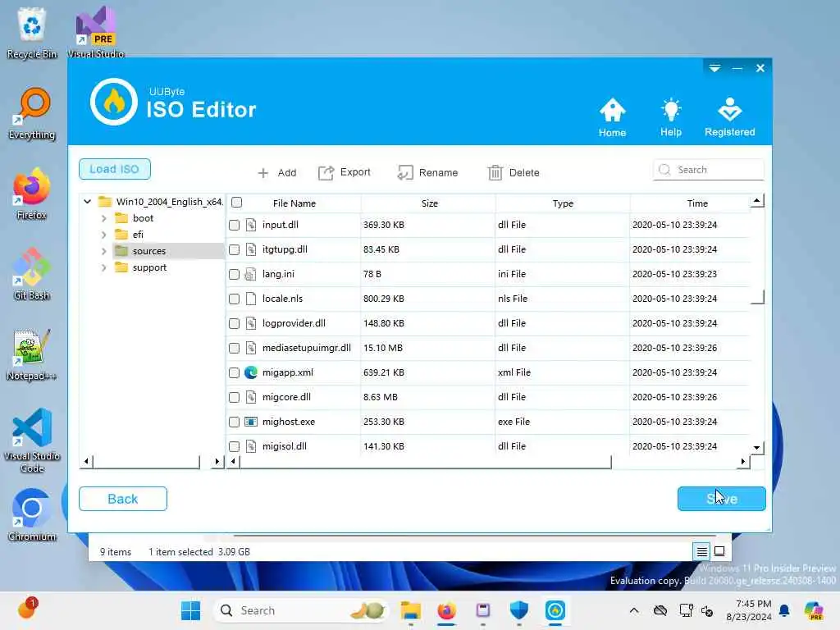Open Recycle Bin on the desktop

[32, 33]
